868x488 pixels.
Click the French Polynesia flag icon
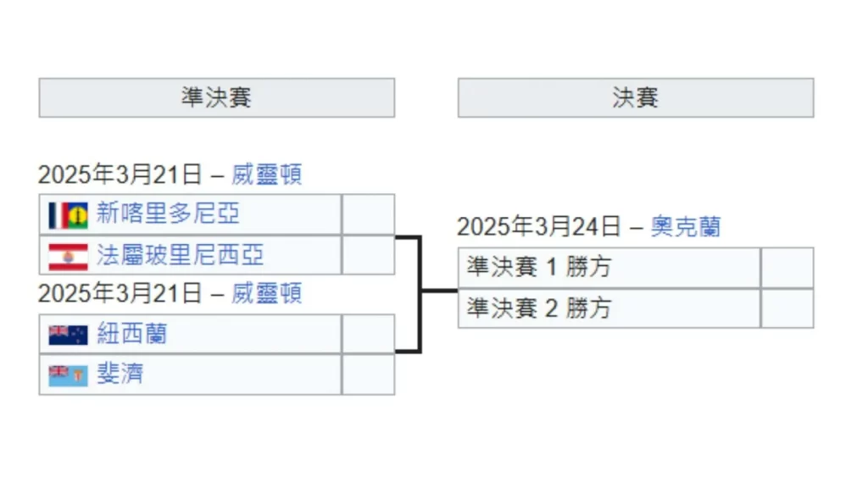[68, 255]
